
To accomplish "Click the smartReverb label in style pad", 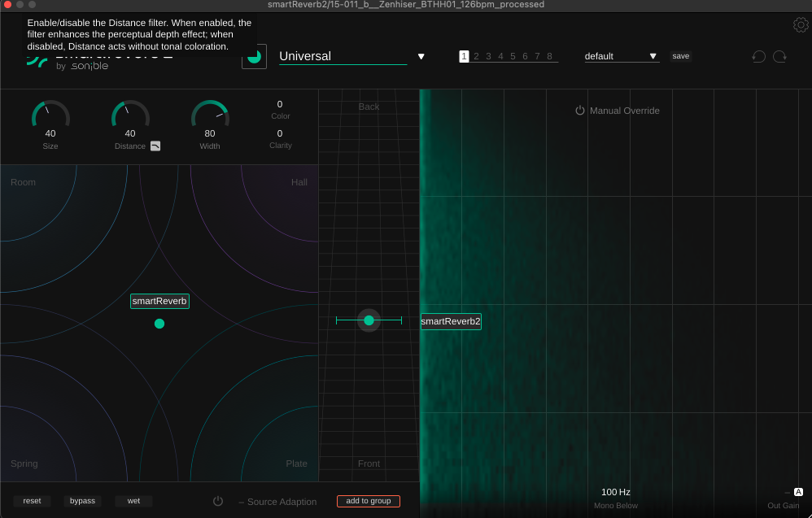I will pos(159,301).
